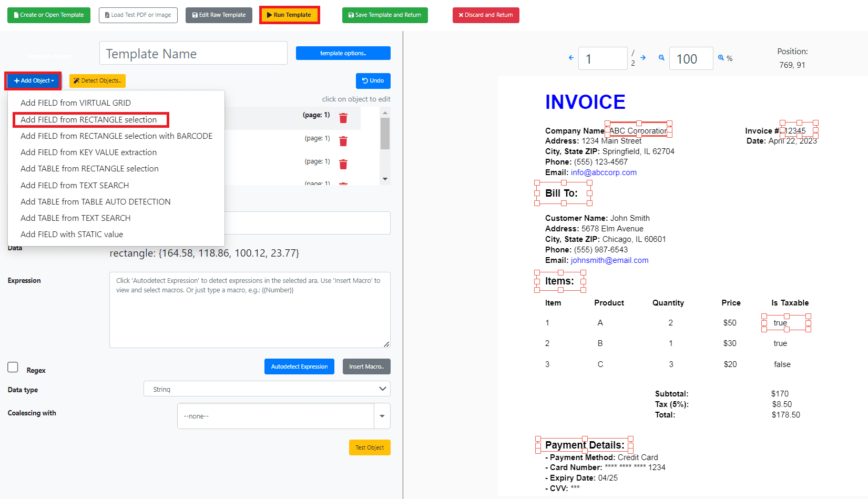Select Add FIELD from KEY VALUE extraction
868x499 pixels.
coord(89,152)
